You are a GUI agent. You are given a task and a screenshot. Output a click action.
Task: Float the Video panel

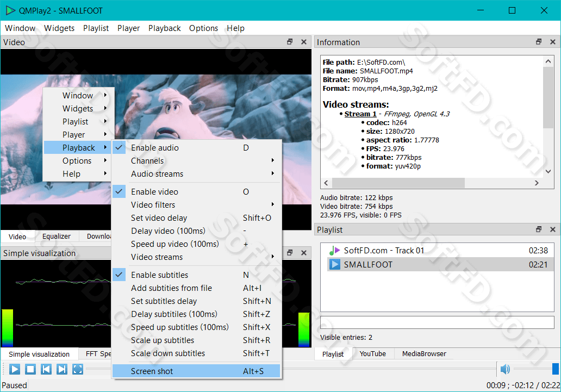coord(290,42)
